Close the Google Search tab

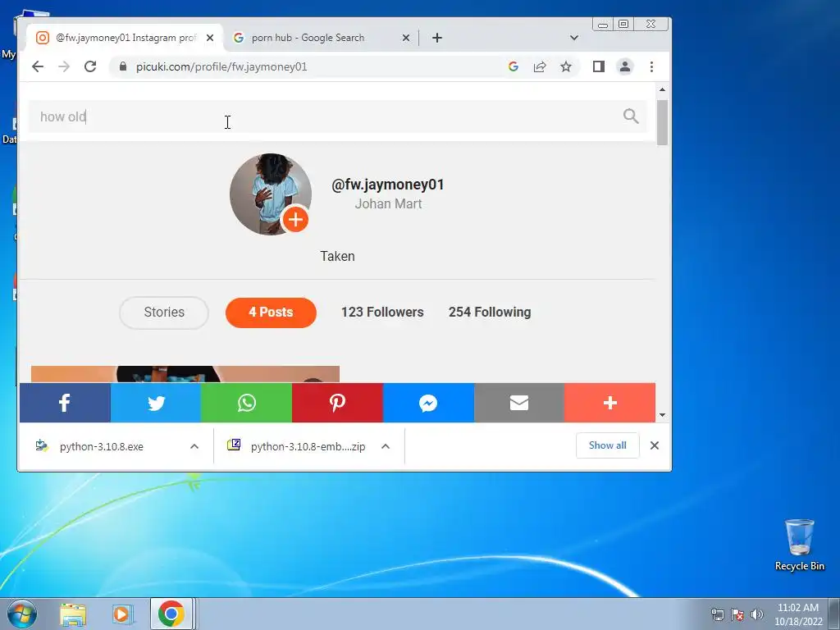click(x=405, y=38)
